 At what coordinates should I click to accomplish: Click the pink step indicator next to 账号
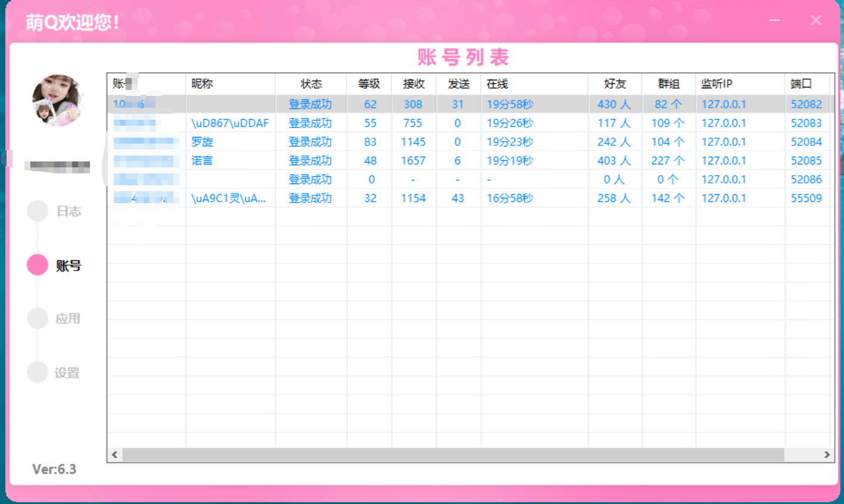(x=37, y=265)
